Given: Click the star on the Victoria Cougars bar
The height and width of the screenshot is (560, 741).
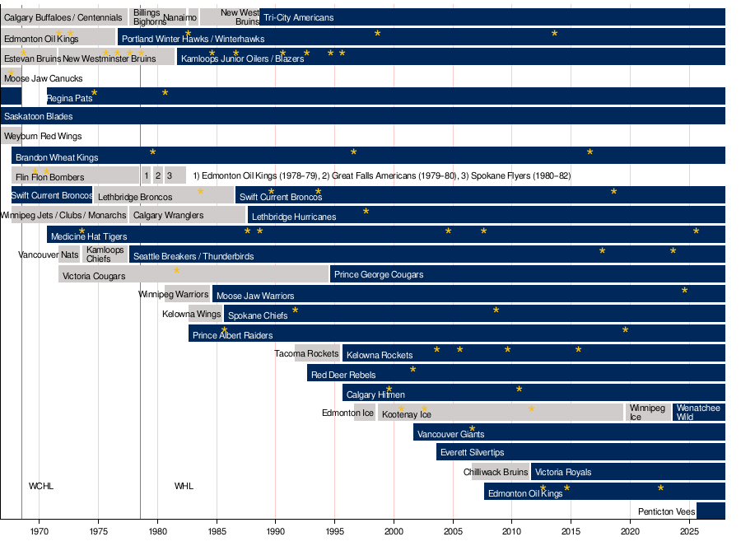Looking at the screenshot, I should [x=176, y=270].
